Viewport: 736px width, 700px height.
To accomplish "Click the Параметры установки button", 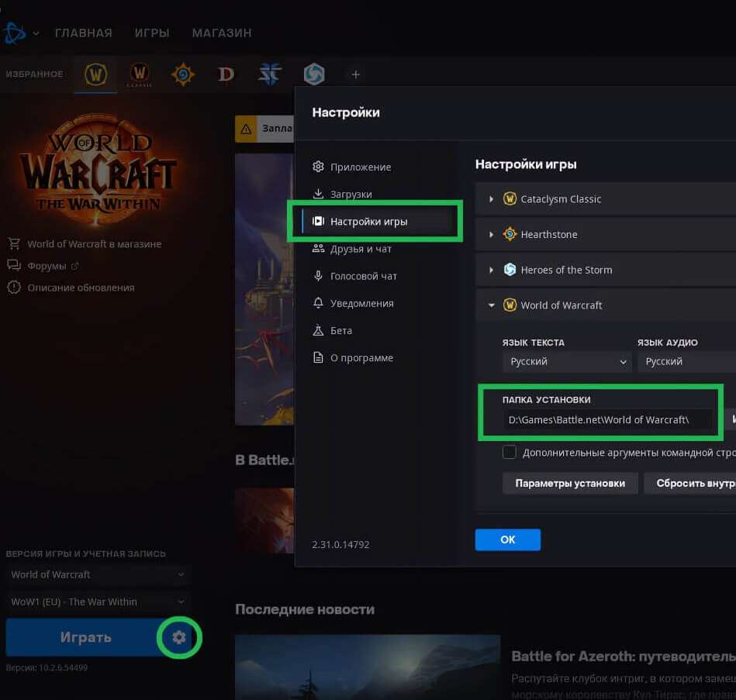I will [570, 483].
